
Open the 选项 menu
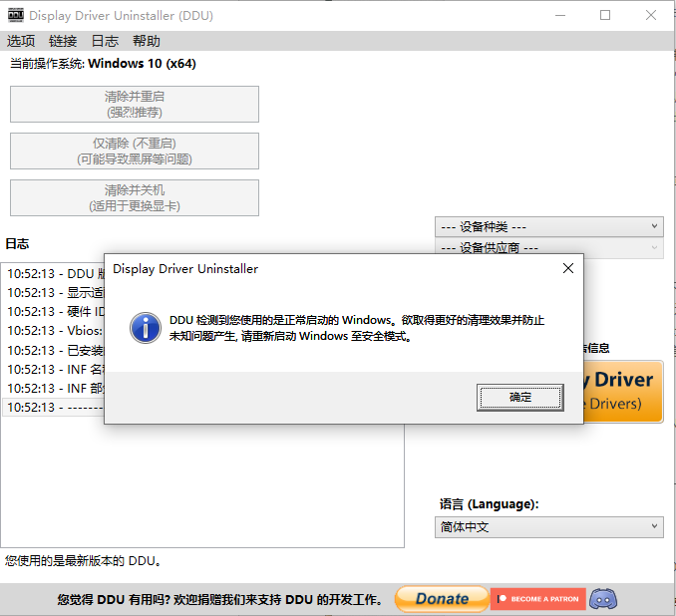point(21,41)
